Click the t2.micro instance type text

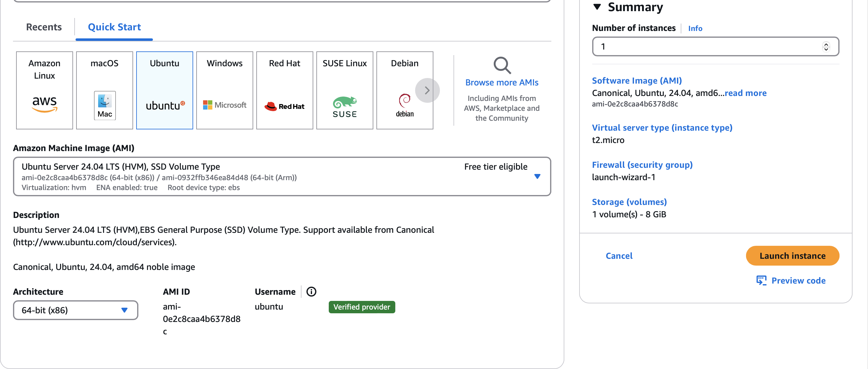point(608,140)
